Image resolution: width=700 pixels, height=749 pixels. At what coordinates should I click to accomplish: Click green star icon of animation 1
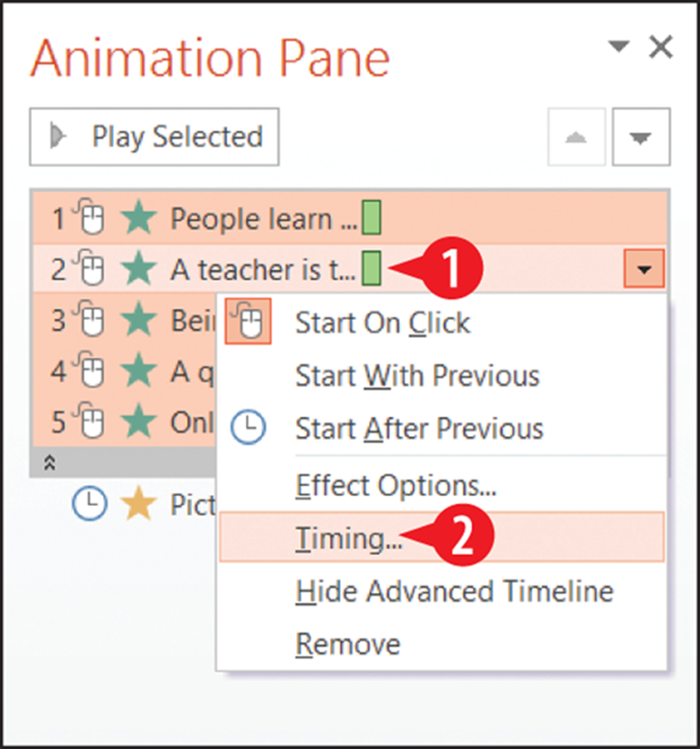[x=139, y=219]
